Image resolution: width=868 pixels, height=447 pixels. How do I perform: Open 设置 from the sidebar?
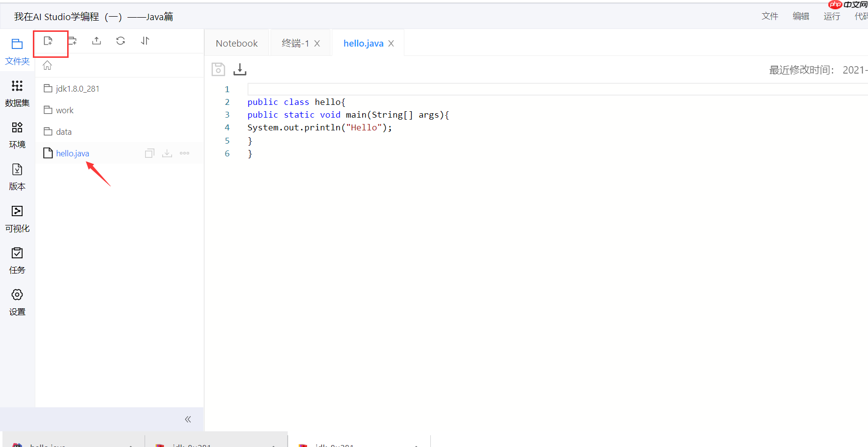(17, 301)
